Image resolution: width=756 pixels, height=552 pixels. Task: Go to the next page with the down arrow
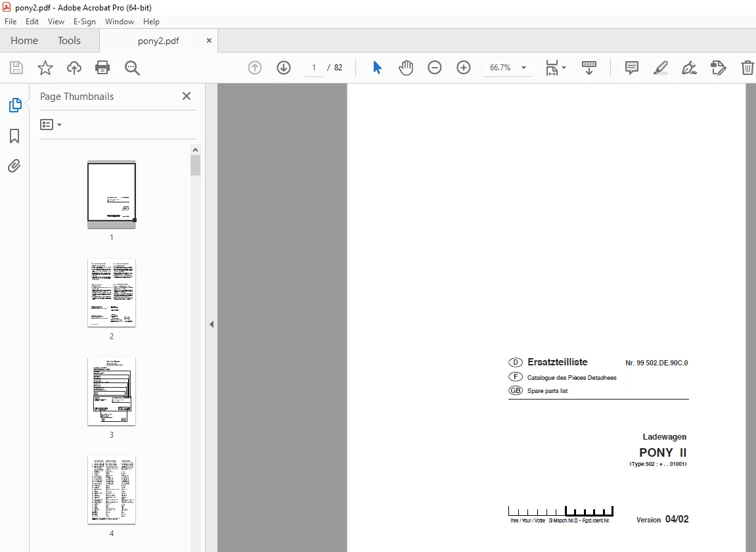pos(284,68)
